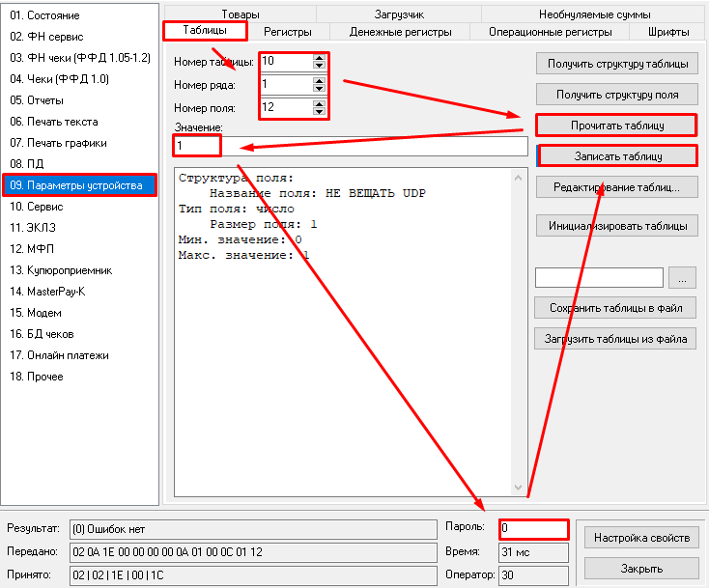Screen dimensions: 709x588
Task: Increase the Номер поля spinner value
Action: 319,102
